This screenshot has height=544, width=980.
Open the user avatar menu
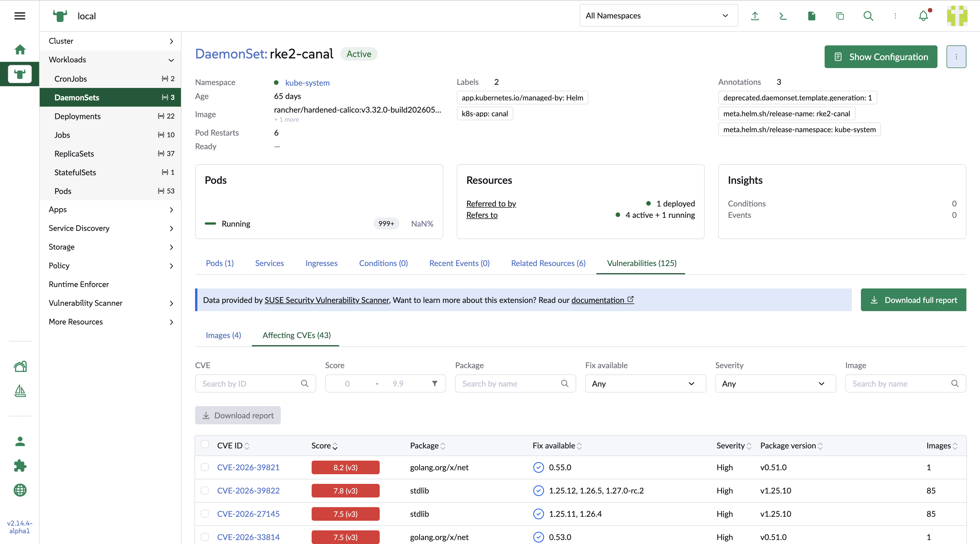point(957,16)
